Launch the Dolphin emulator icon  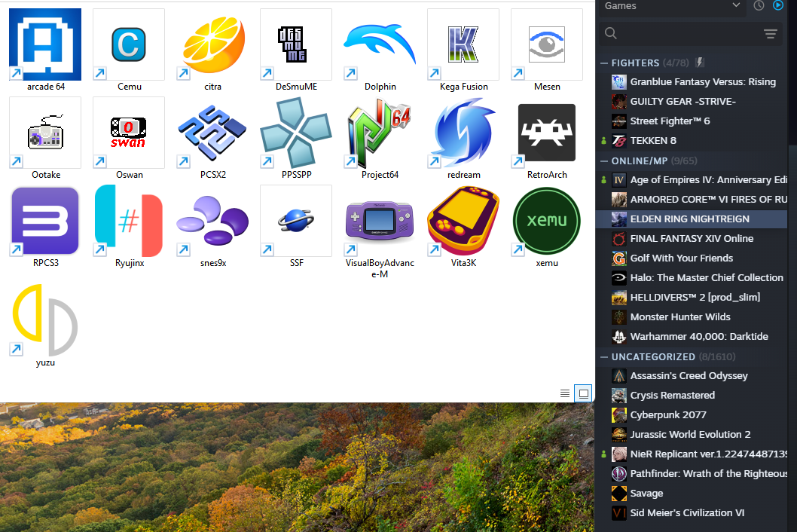380,44
